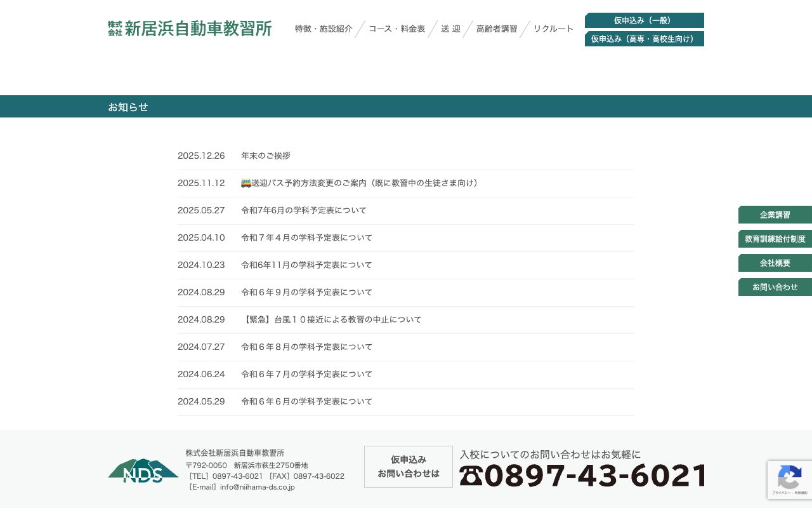Open the 高齢者講習 menu item
The image size is (812, 508).
click(496, 29)
